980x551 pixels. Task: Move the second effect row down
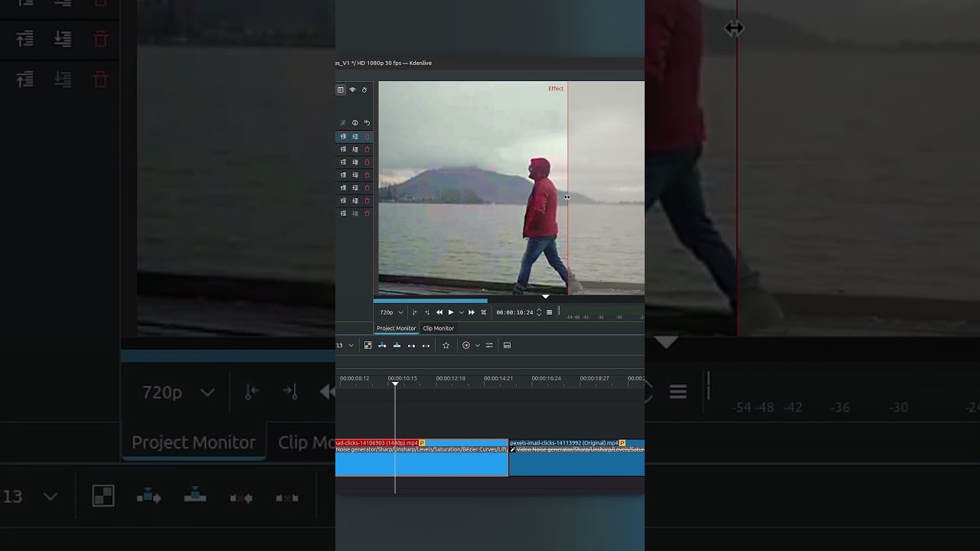[x=355, y=149]
